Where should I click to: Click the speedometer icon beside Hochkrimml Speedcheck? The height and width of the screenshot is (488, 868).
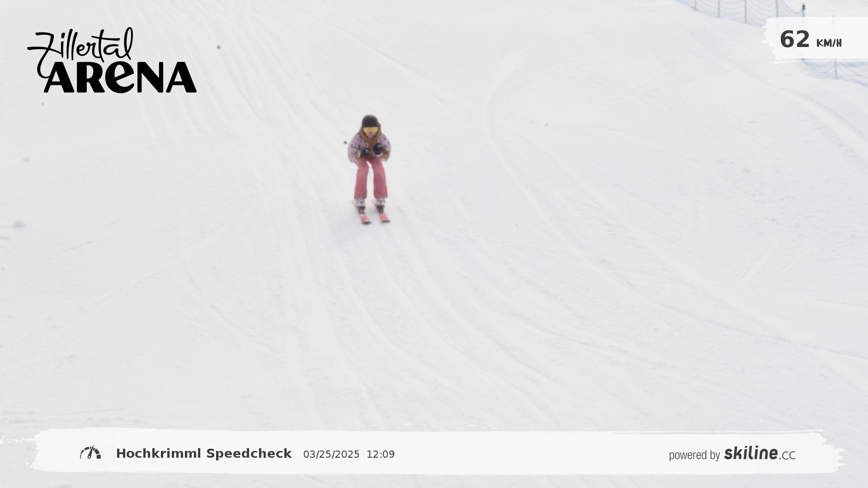click(x=90, y=453)
